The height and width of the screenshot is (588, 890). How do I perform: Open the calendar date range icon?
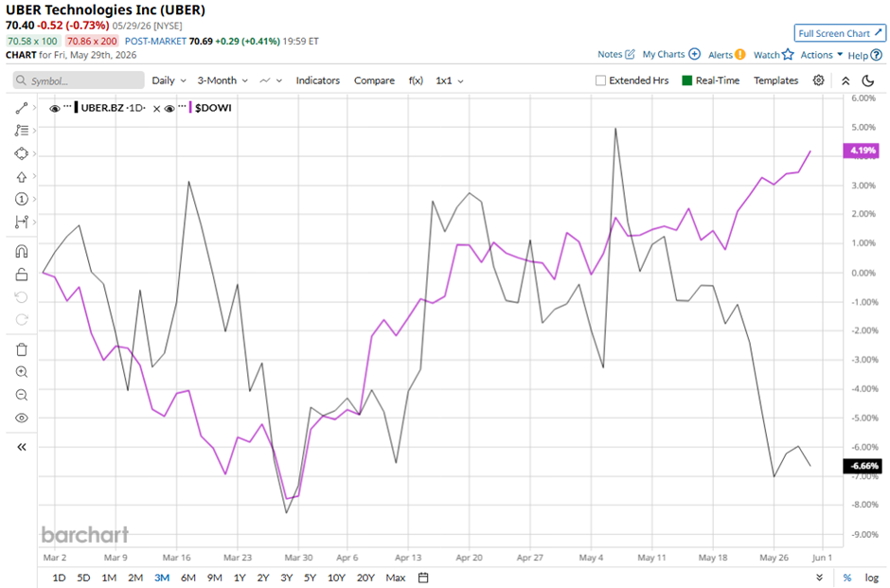[x=423, y=578]
